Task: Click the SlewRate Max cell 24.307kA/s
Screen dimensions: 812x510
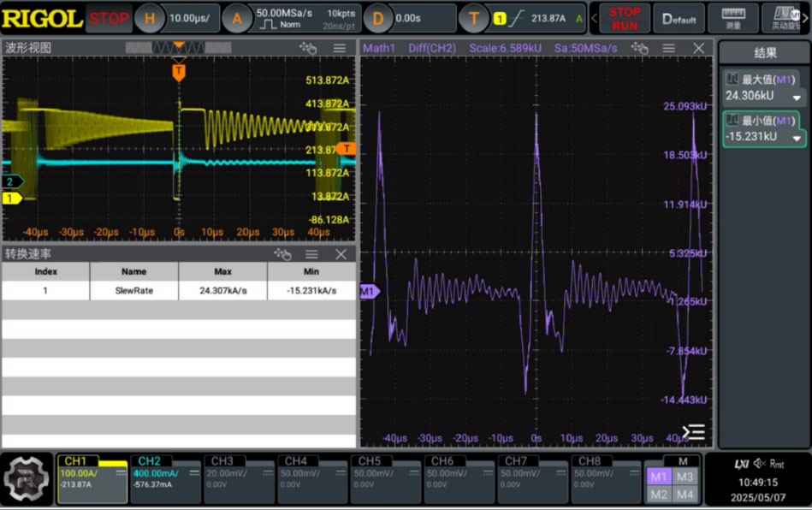Action: (223, 290)
